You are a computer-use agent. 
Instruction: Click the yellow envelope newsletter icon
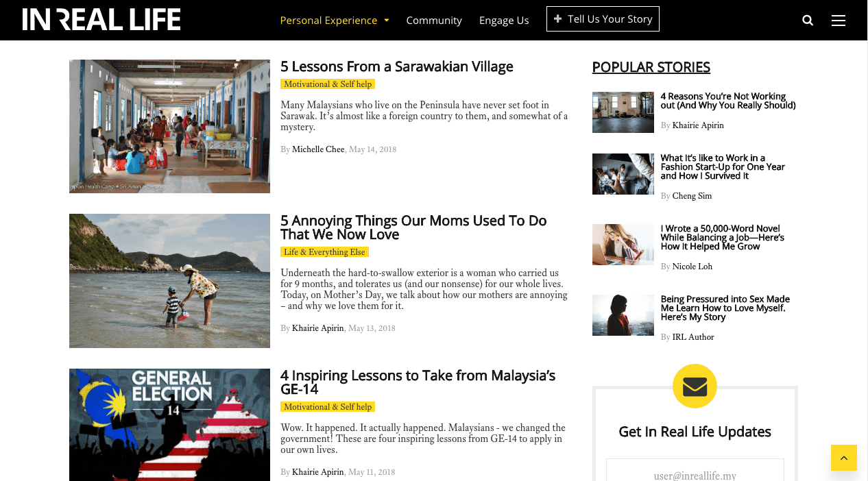click(x=695, y=386)
